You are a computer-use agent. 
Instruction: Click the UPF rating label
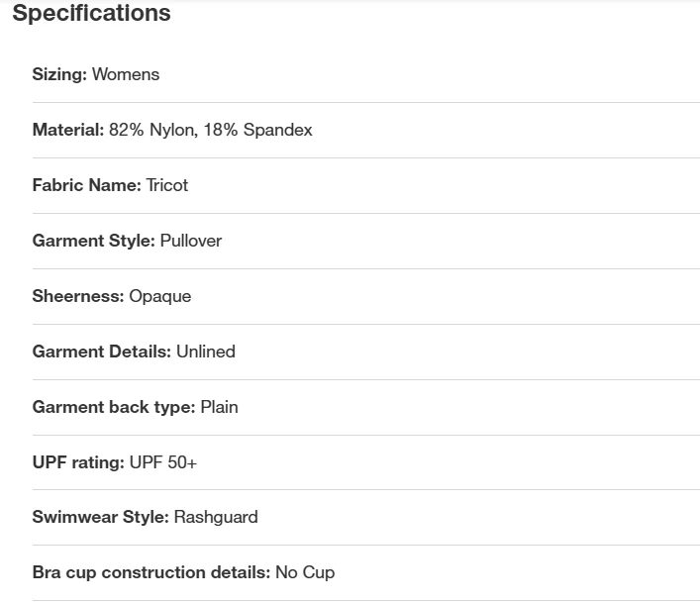click(78, 462)
